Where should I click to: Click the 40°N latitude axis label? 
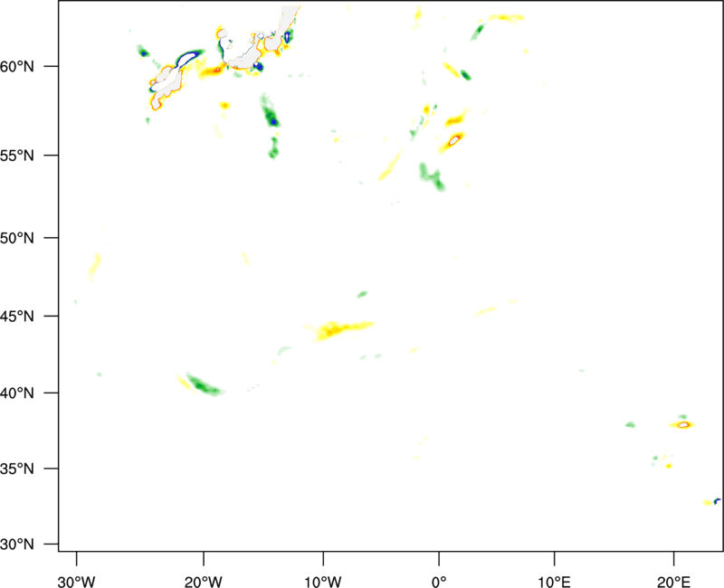(x=17, y=394)
